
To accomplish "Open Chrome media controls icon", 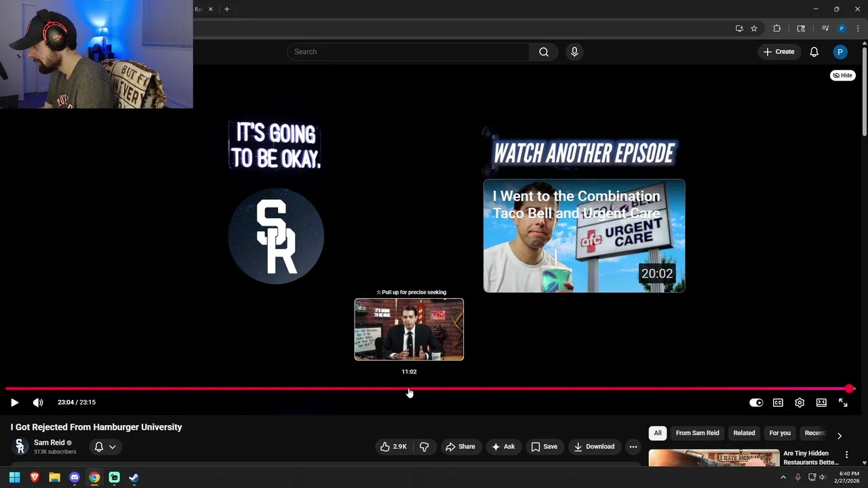I will tap(825, 28).
